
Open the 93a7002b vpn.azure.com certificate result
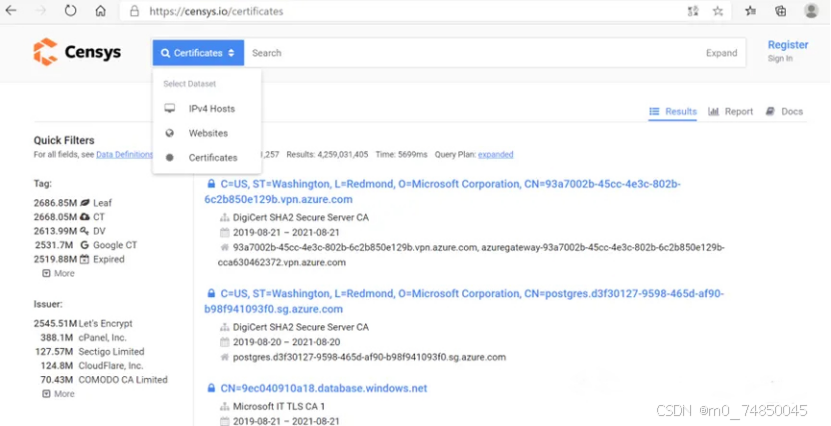[x=443, y=192]
